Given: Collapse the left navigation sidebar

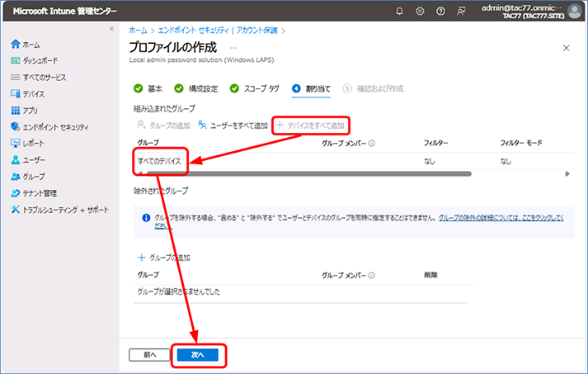Looking at the screenshot, I should click(111, 29).
